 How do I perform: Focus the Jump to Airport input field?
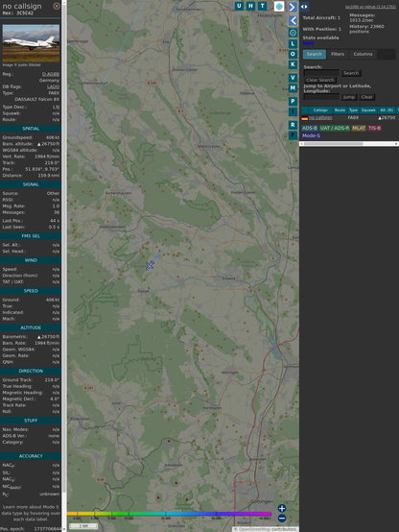(321, 97)
